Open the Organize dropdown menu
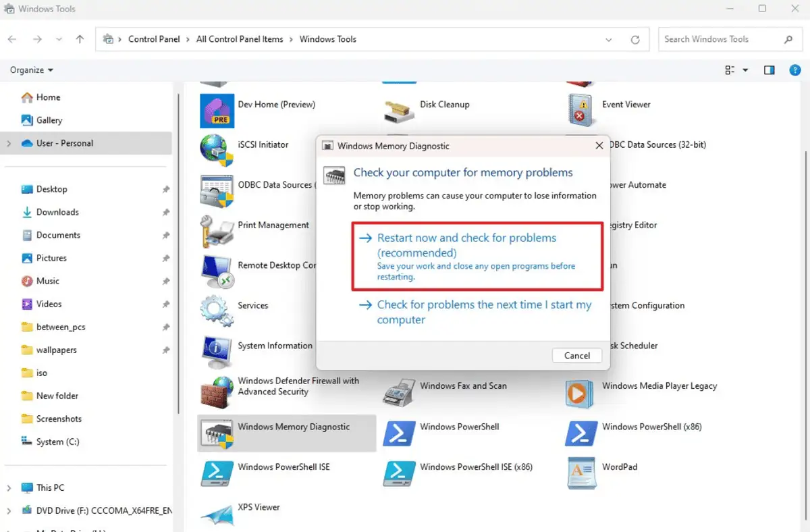This screenshot has height=532, width=810. tap(32, 70)
